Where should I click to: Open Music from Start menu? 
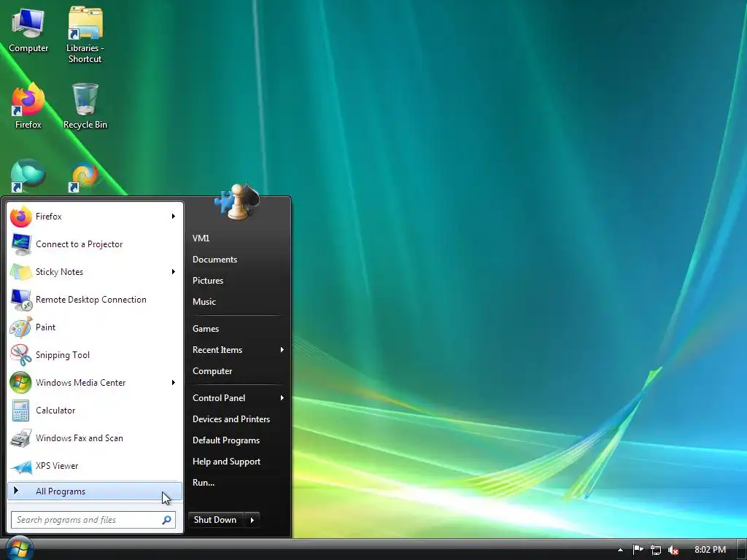tap(204, 301)
